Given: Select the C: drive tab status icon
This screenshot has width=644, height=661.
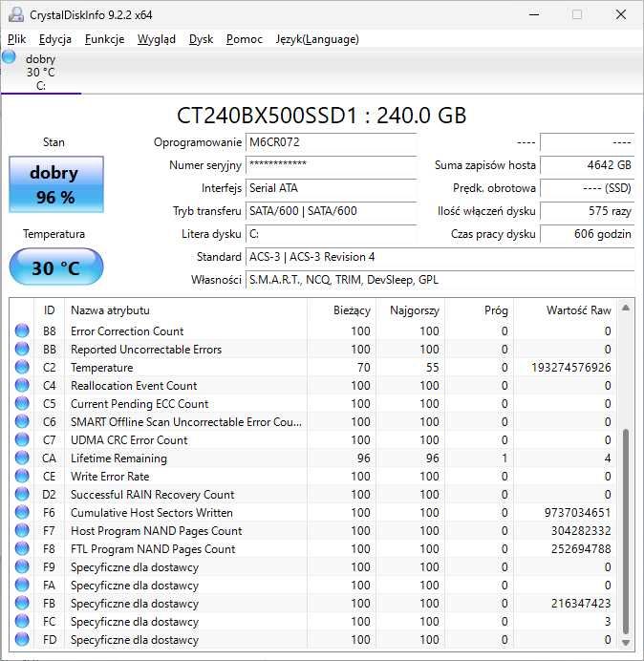Looking at the screenshot, I should pos(9,57).
